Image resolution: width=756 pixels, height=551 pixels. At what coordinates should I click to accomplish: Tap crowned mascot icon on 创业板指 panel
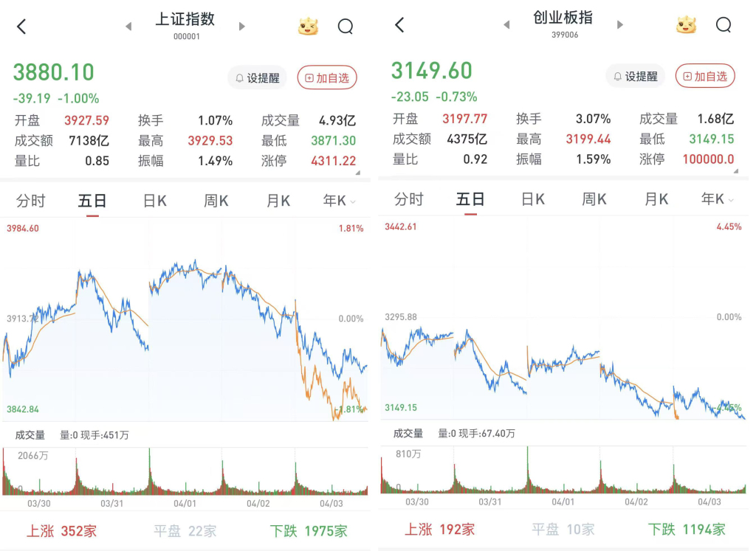click(x=686, y=25)
